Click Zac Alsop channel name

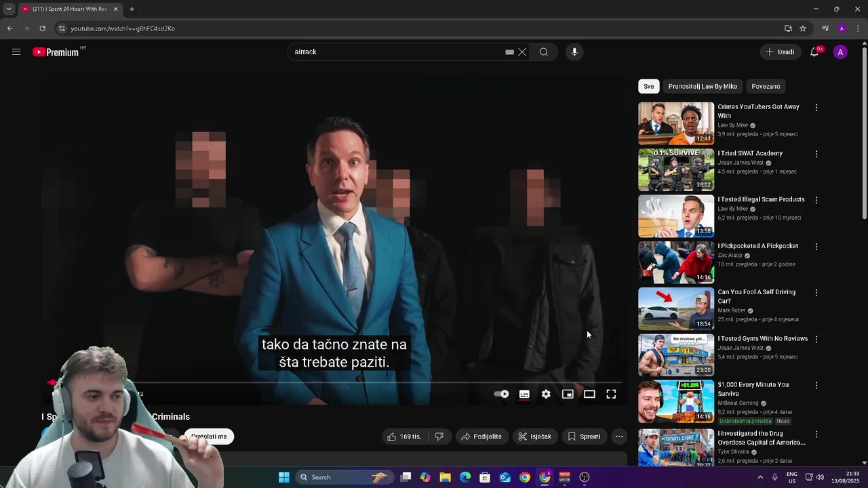(x=730, y=256)
